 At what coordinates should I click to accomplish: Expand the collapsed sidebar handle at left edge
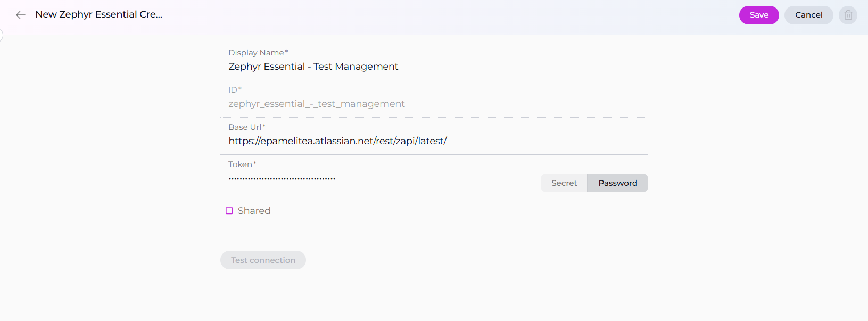1,36
